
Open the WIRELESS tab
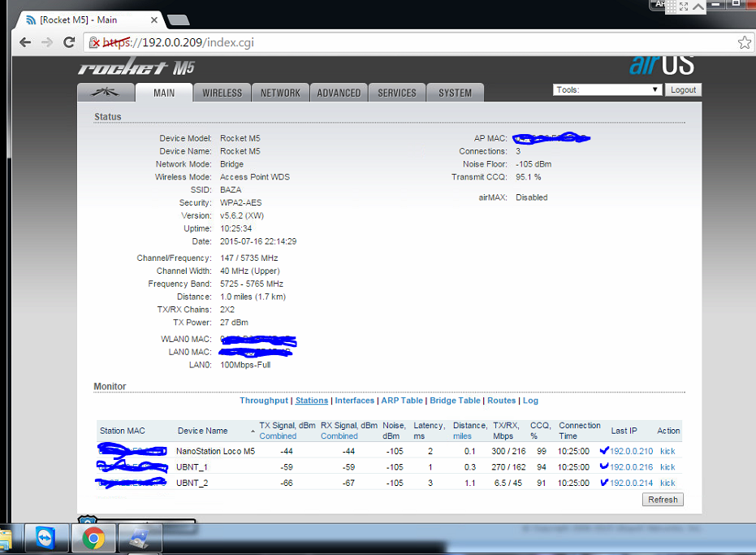pos(222,93)
